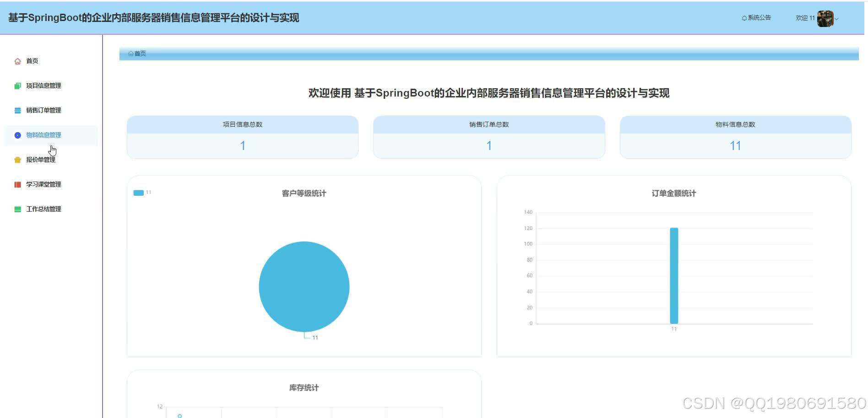Open the user account dropdown arrow
Screen dimensions: 868x418
(x=837, y=19)
